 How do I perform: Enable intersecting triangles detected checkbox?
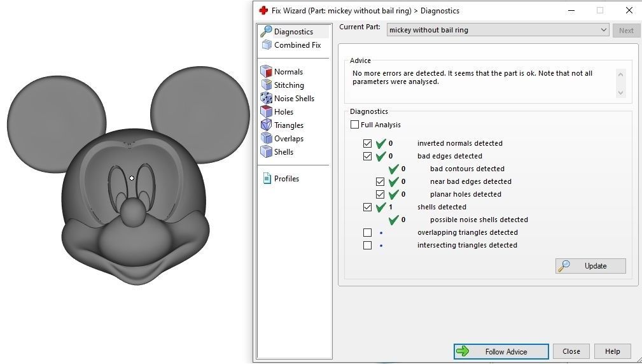tap(367, 245)
